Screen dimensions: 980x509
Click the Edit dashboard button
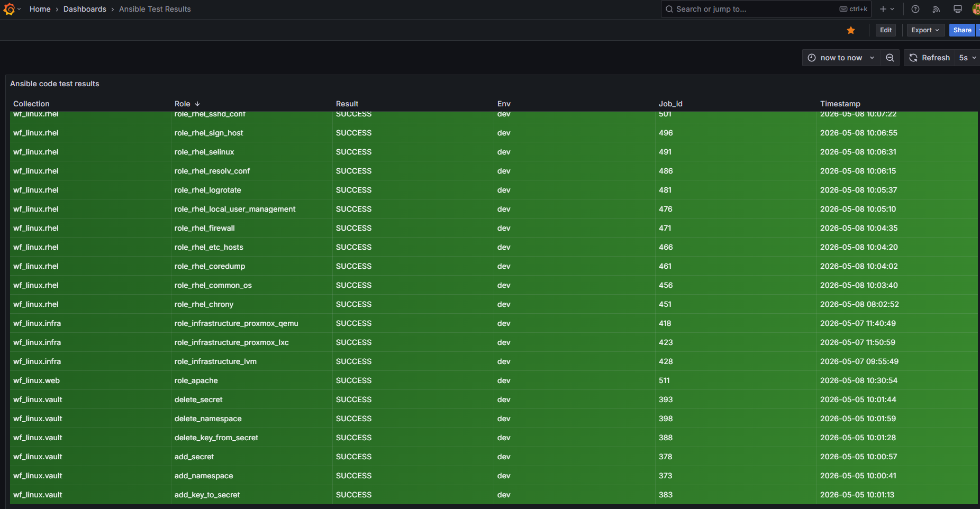886,30
